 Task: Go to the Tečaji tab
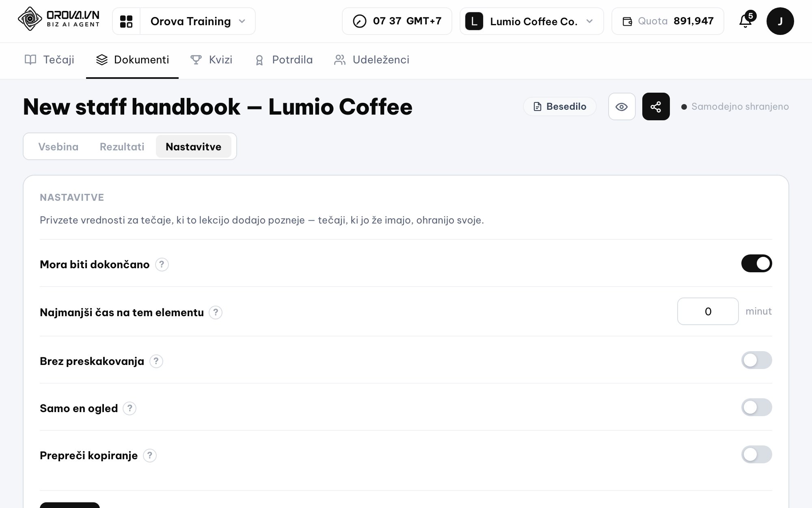[x=50, y=60]
